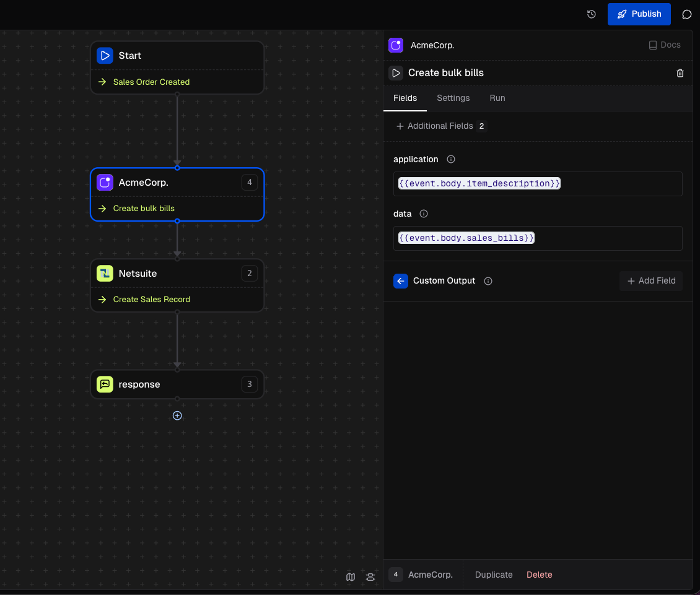Click the data input field
The image size is (700, 595).
point(538,238)
